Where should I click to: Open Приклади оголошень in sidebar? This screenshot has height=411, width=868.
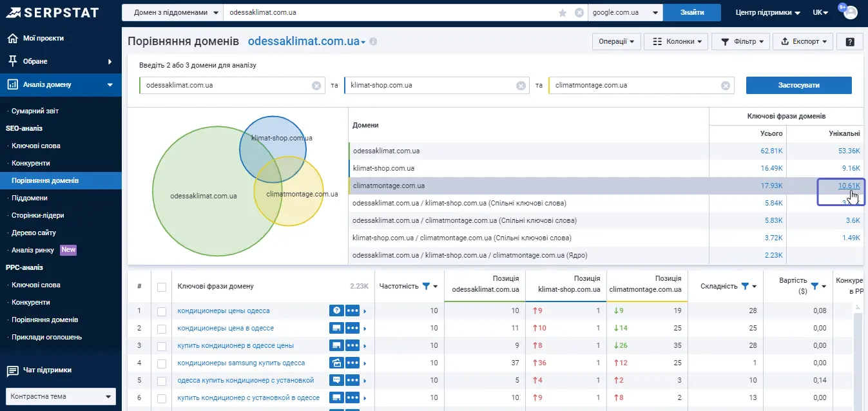(x=46, y=337)
